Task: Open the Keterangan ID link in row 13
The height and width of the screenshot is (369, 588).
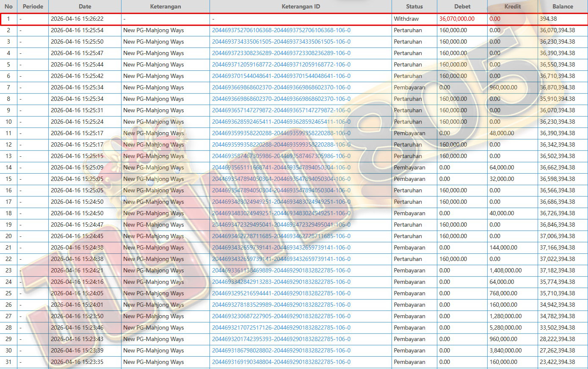Action: click(281, 156)
